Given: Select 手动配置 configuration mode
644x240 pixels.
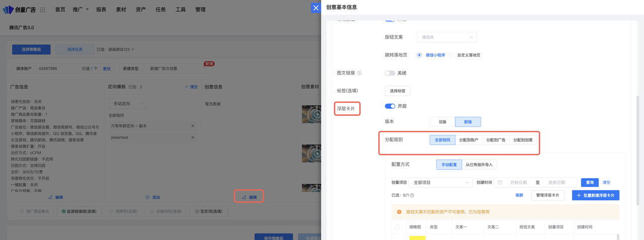Looking at the screenshot, I should [x=449, y=165].
